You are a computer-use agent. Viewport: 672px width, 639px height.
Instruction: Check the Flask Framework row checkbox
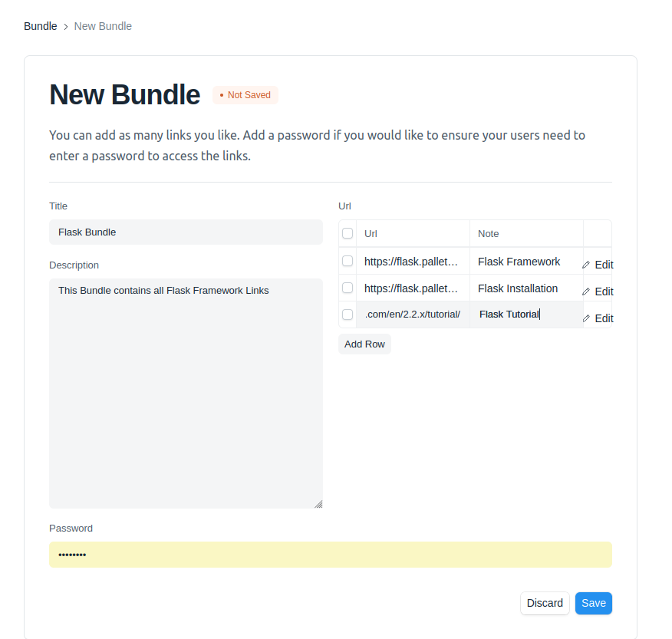click(x=348, y=261)
